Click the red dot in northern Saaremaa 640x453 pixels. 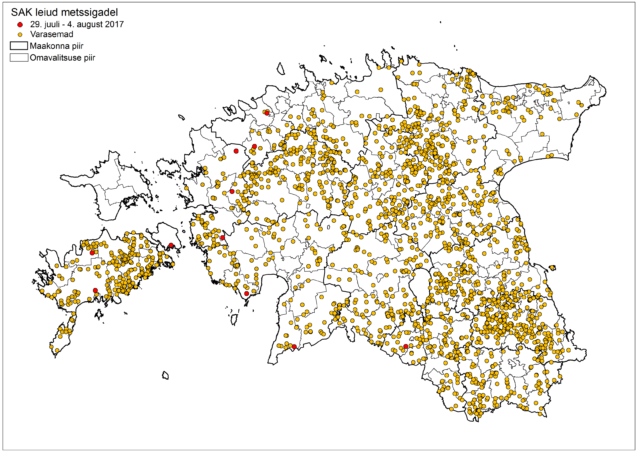(93, 253)
